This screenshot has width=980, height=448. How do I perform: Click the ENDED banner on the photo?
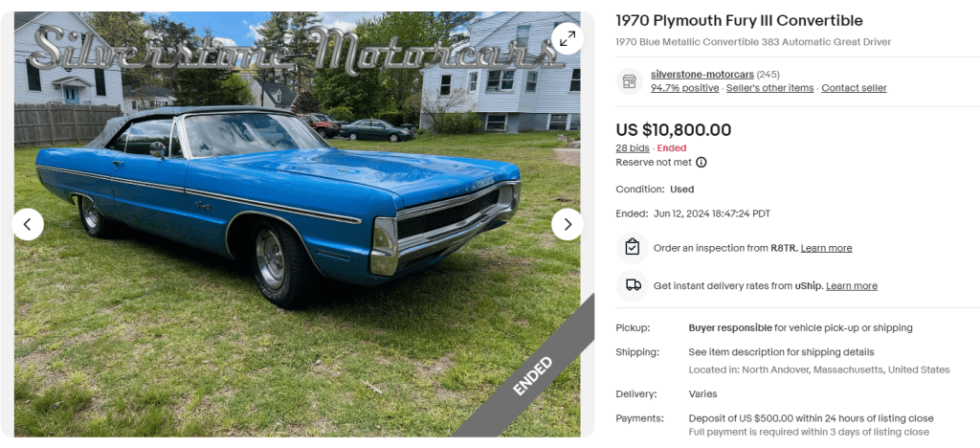(532, 375)
